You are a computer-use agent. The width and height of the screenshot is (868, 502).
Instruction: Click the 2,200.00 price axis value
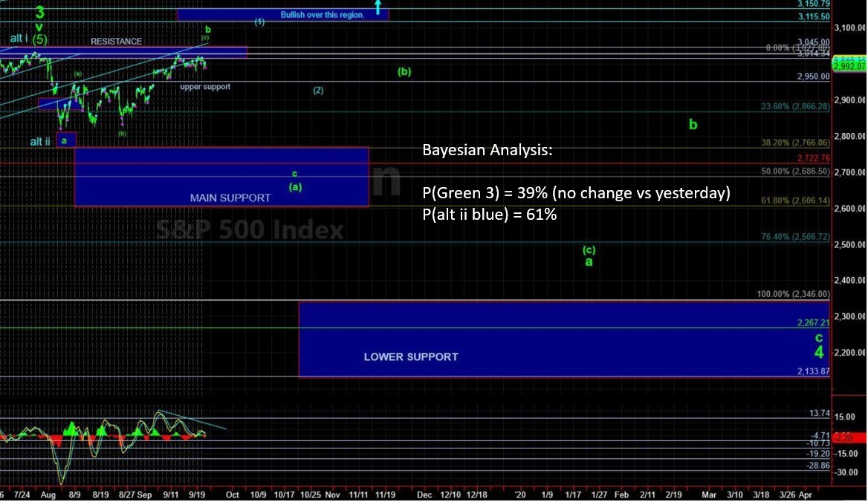coord(849,352)
